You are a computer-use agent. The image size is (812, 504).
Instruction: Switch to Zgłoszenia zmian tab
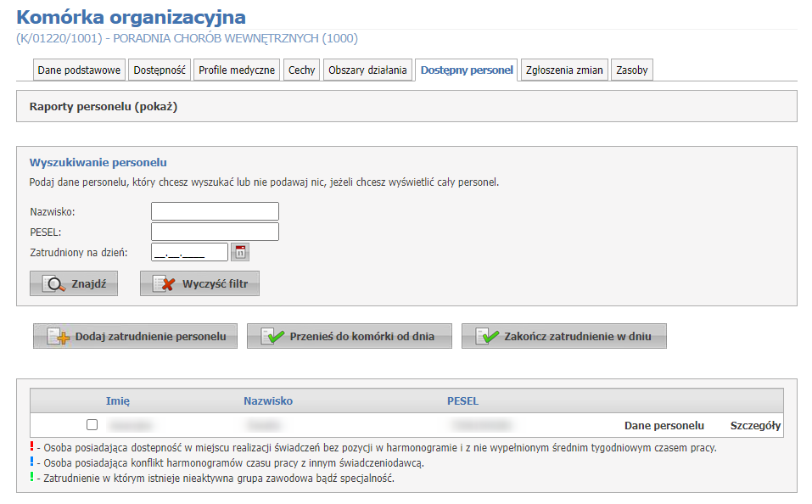[564, 70]
